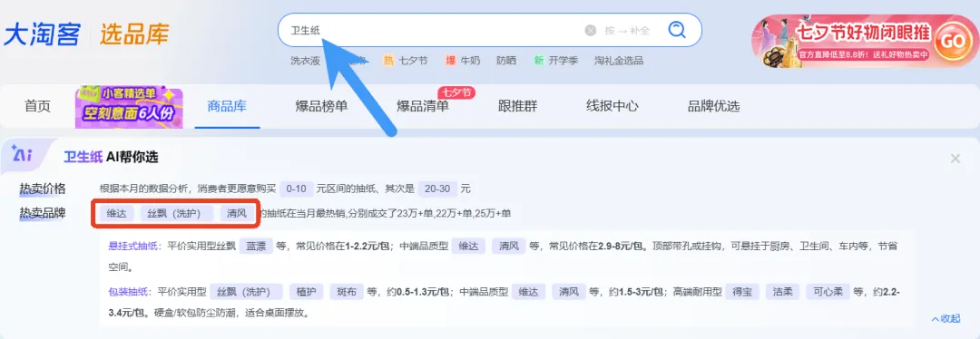This screenshot has height=339, width=980.
Task: Select the 防晒 search suggestion
Action: 506,61
